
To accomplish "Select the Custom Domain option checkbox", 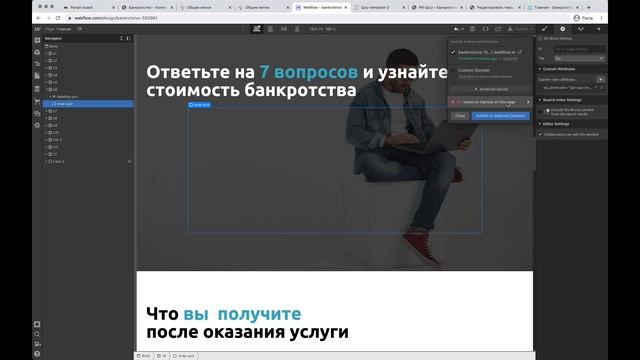I will (x=453, y=70).
